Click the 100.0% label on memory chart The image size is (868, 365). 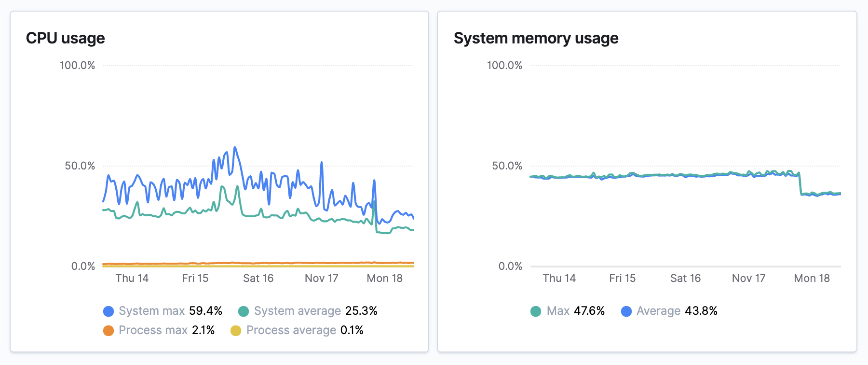(x=505, y=66)
